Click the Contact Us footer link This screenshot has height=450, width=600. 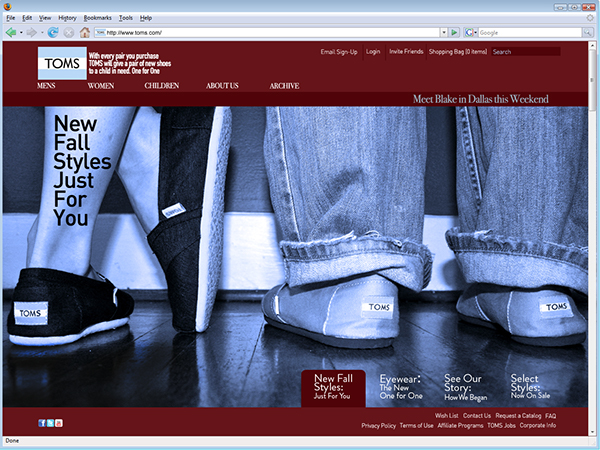476,416
